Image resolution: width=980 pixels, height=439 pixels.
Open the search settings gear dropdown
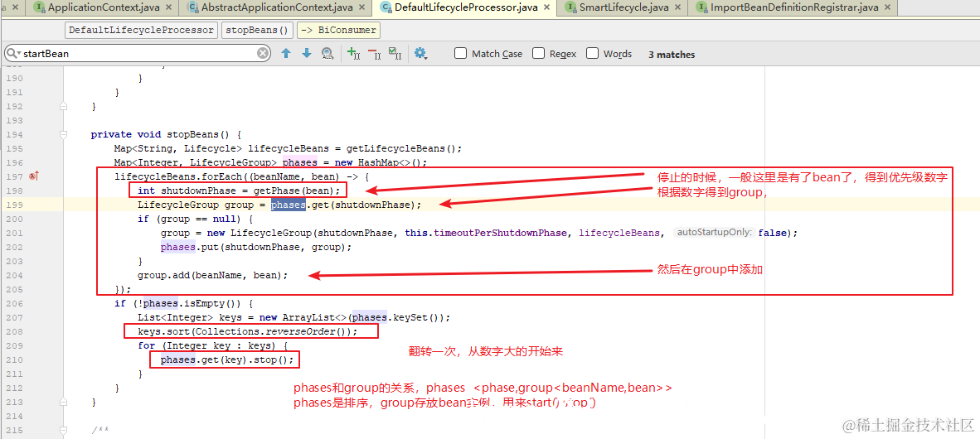pyautogui.click(x=421, y=54)
